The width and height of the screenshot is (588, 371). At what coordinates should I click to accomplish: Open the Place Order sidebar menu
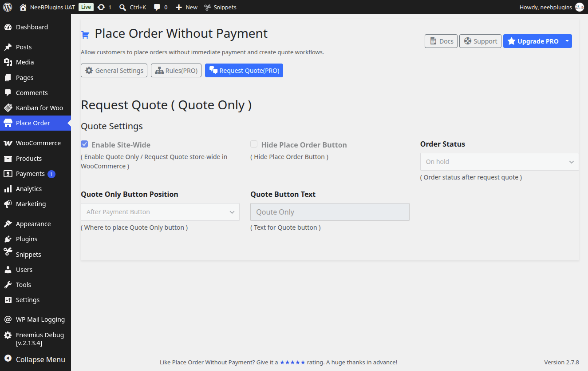click(36, 123)
